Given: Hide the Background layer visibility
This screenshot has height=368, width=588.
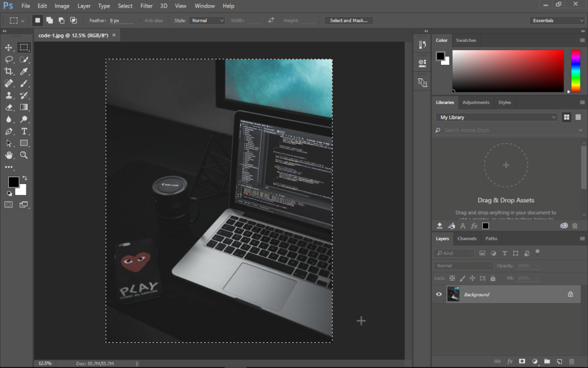Looking at the screenshot, I should [x=438, y=294].
